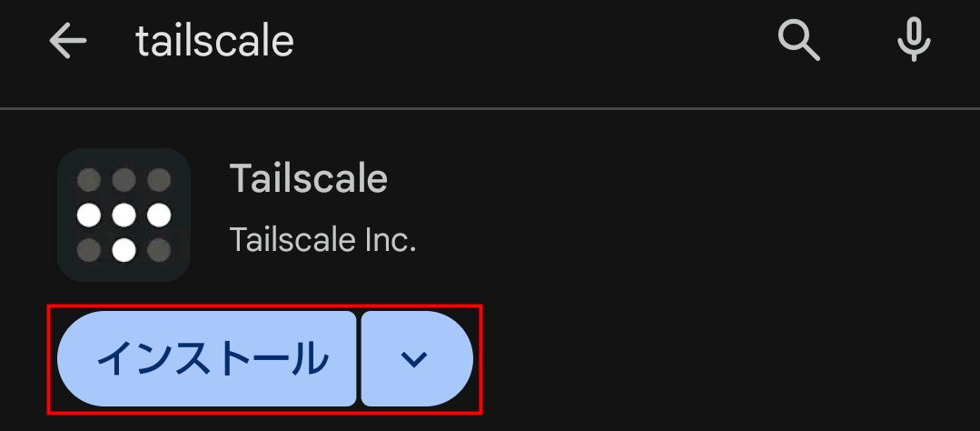Open the Tailscale app icon

(x=124, y=215)
